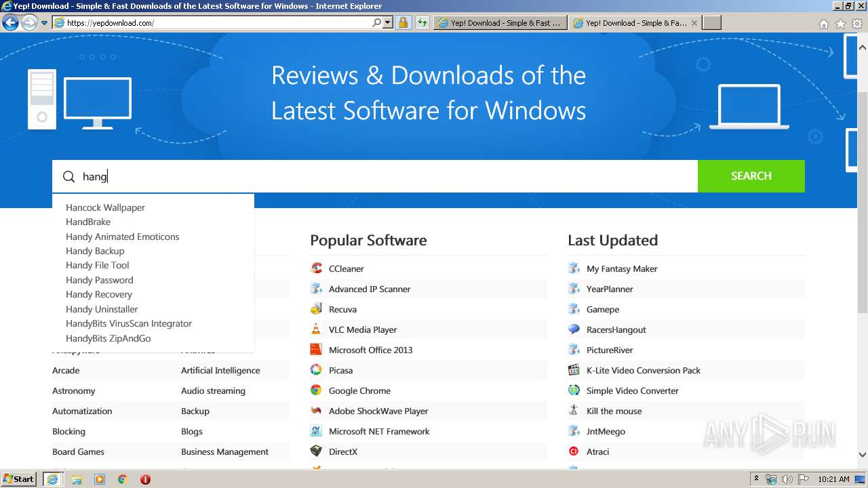This screenshot has width=868, height=488.
Task: Click the page scrollbar up arrow
Action: [x=863, y=47]
